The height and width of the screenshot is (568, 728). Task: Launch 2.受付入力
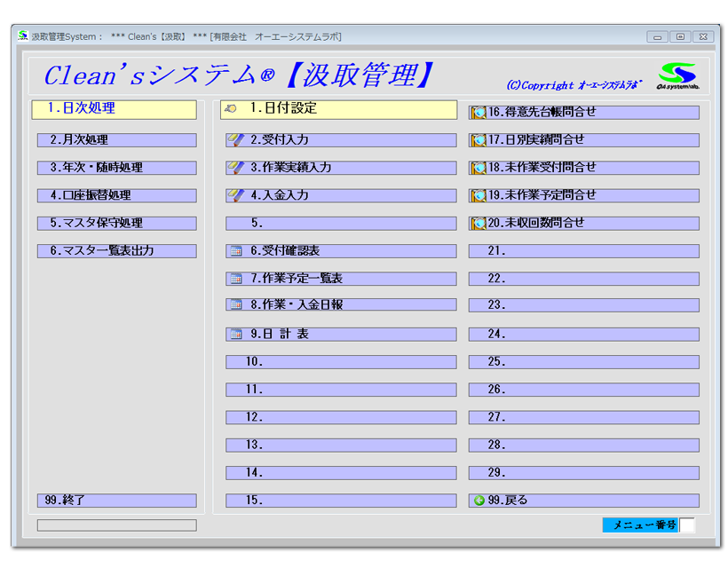pos(341,140)
